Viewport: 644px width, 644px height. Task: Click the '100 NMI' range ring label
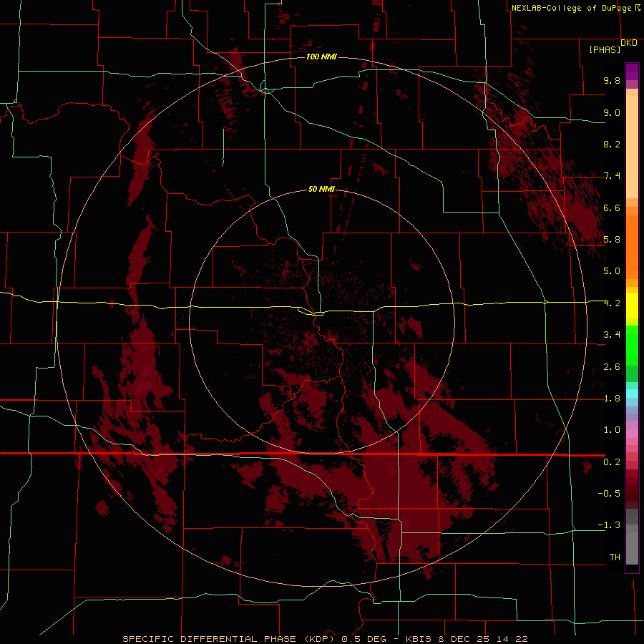click(321, 57)
